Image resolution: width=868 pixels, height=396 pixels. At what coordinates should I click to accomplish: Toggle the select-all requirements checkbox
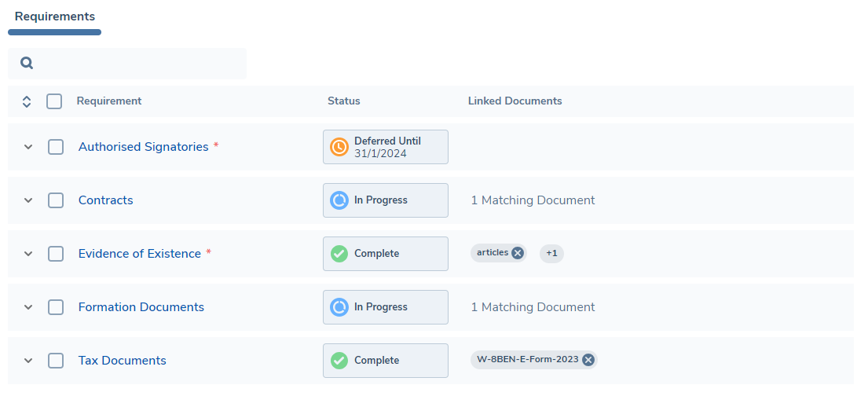(x=54, y=101)
